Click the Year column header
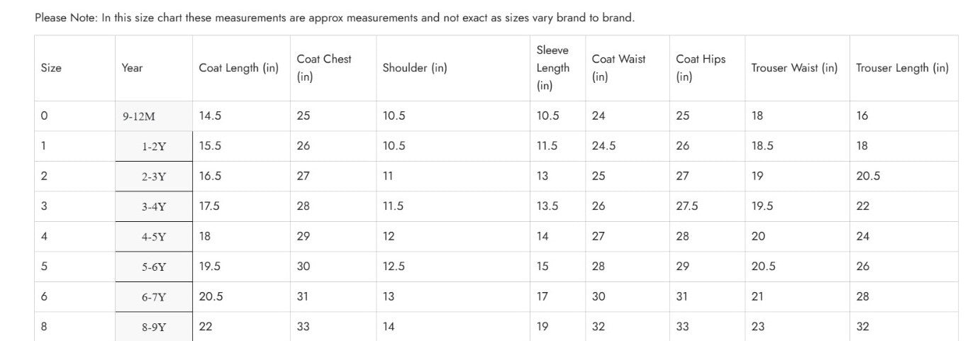This screenshot has width=980, height=341. 132,68
